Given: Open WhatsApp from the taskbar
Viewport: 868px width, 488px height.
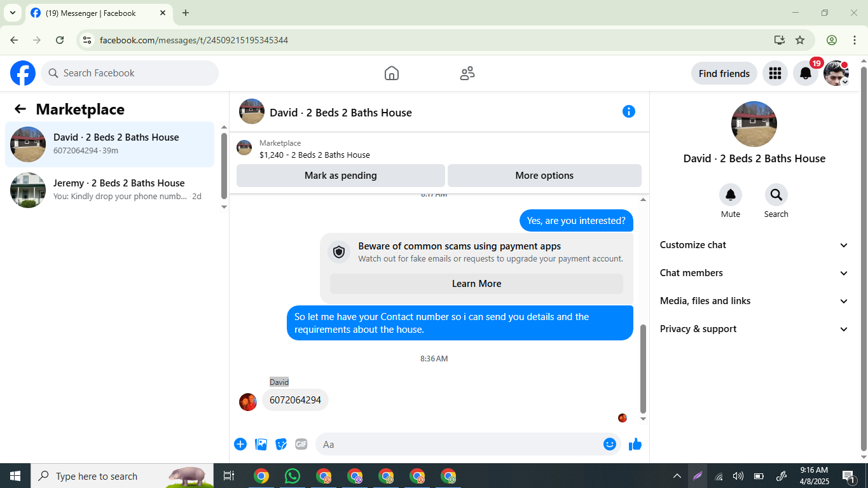Looking at the screenshot, I should click(293, 476).
